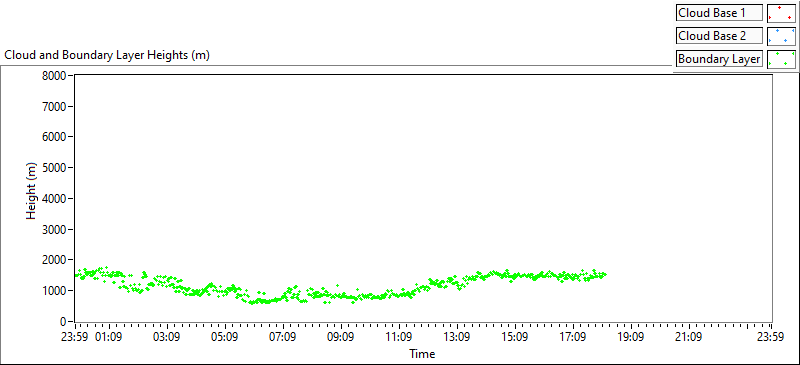Click the Cloud and Boundary Layer Heights title
This screenshot has height=365, width=800.
[x=107, y=56]
